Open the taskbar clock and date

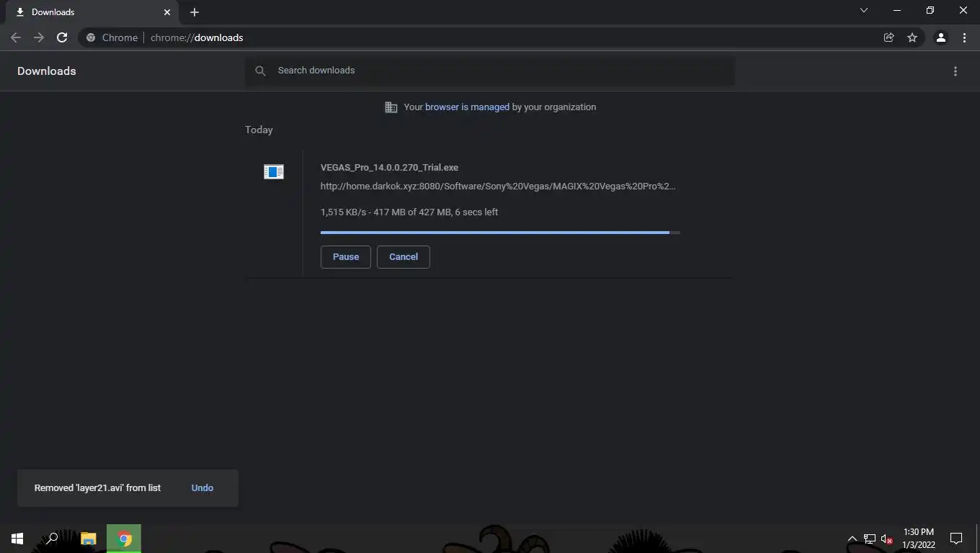919,539
